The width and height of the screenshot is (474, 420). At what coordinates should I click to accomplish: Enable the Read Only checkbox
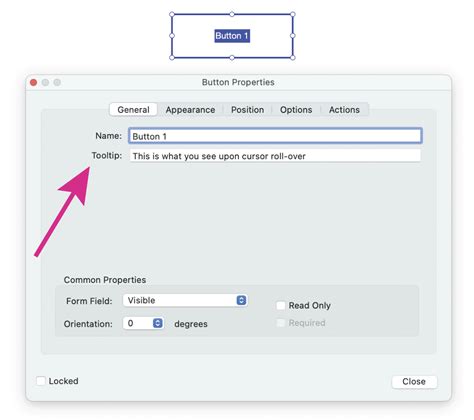(x=281, y=305)
